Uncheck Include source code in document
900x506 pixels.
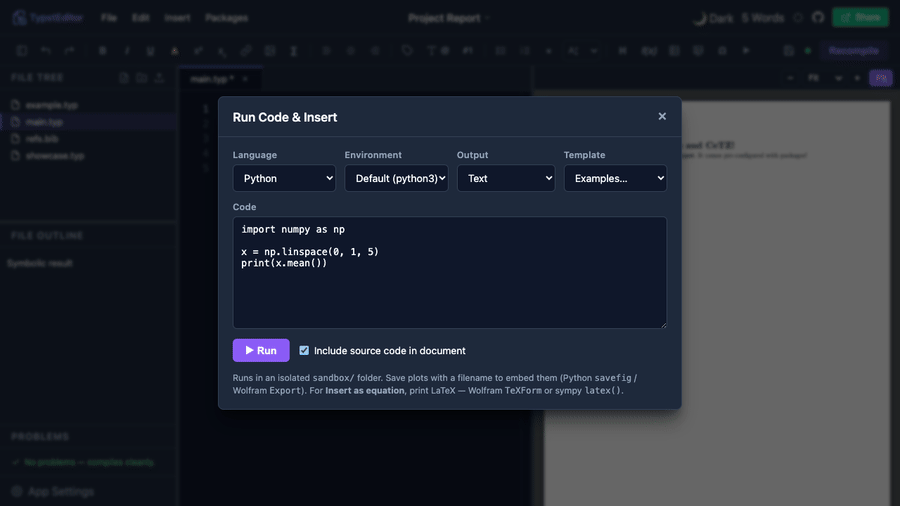[304, 351]
